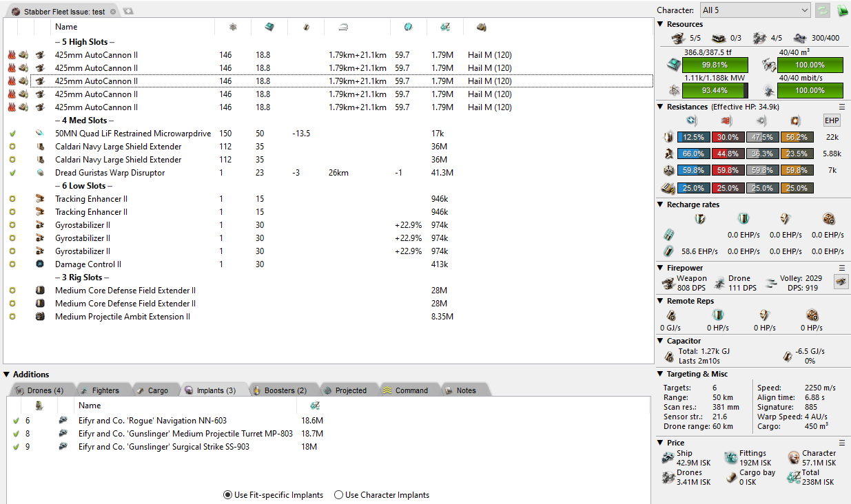Select Use Character Implants radio button
The height and width of the screenshot is (504, 851).
point(338,494)
